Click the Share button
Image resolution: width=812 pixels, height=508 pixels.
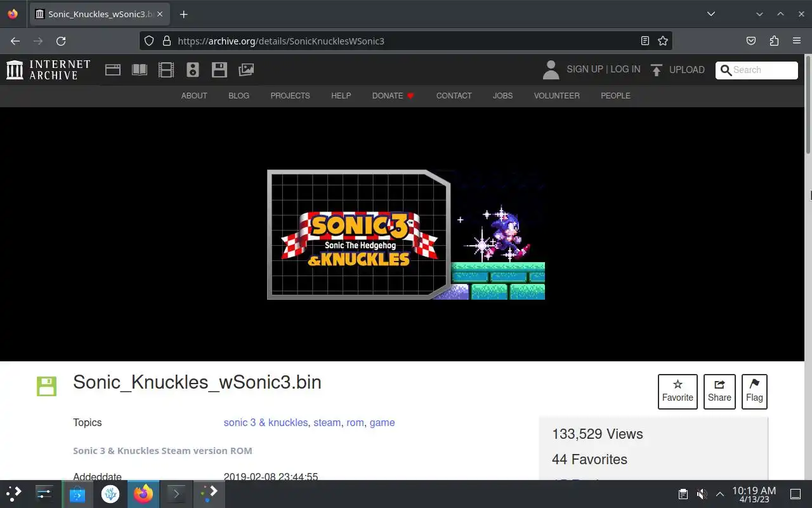[x=719, y=392]
